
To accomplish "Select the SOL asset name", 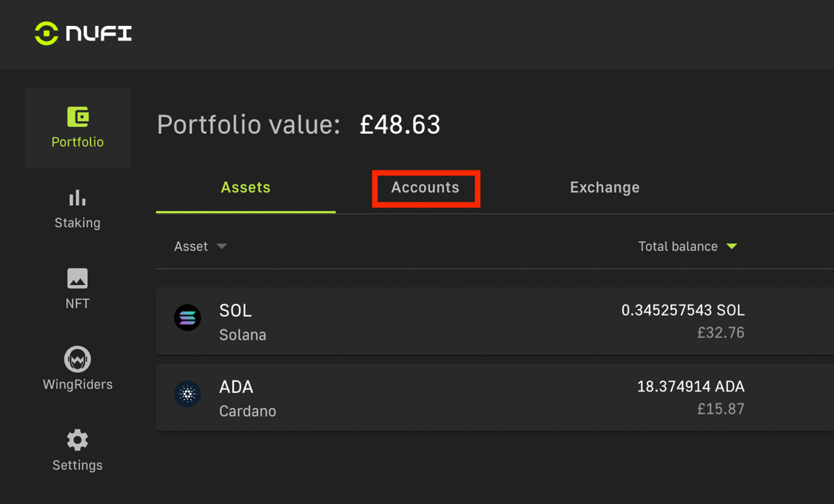I will coord(235,311).
